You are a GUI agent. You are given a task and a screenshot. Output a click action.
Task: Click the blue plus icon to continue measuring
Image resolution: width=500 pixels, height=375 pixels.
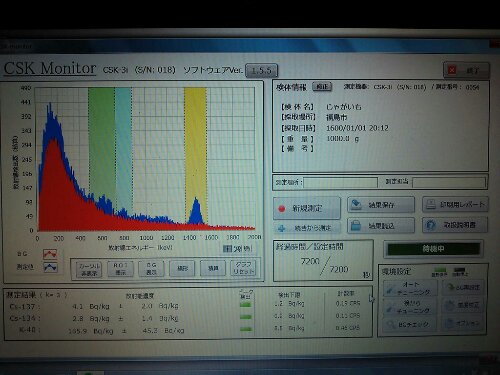(282, 228)
